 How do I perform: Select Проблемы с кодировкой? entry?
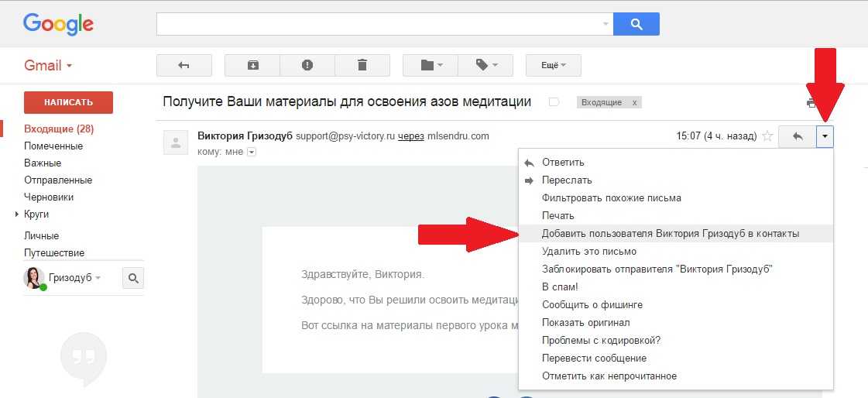675,340
